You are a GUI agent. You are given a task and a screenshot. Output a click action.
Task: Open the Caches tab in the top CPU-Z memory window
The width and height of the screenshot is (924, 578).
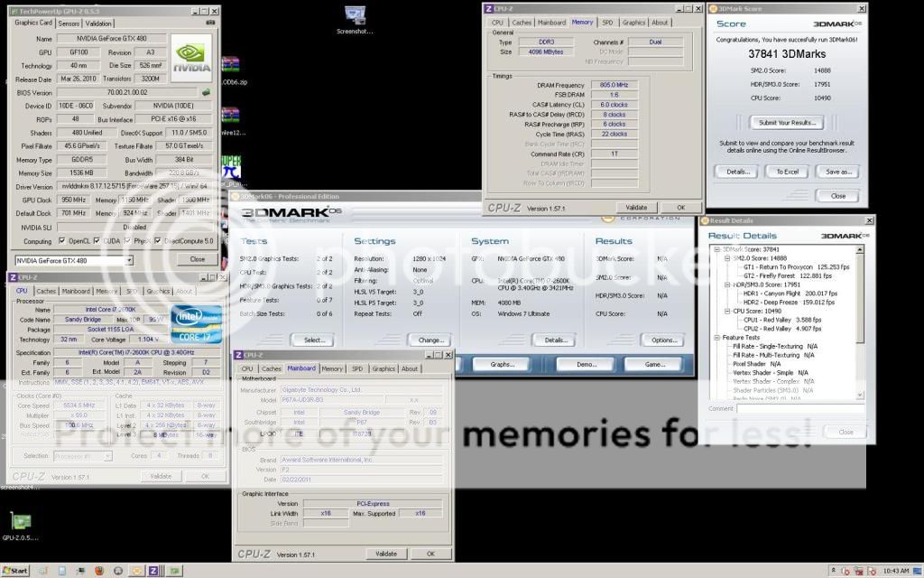pos(522,23)
